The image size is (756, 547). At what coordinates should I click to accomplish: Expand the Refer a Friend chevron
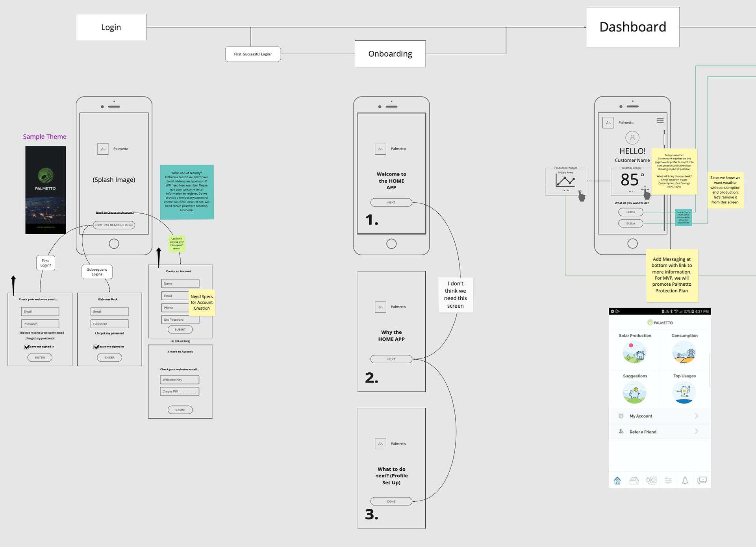coord(696,431)
